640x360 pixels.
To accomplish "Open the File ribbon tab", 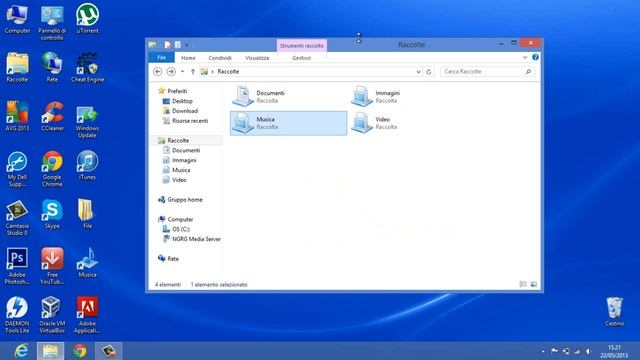I will (161, 58).
